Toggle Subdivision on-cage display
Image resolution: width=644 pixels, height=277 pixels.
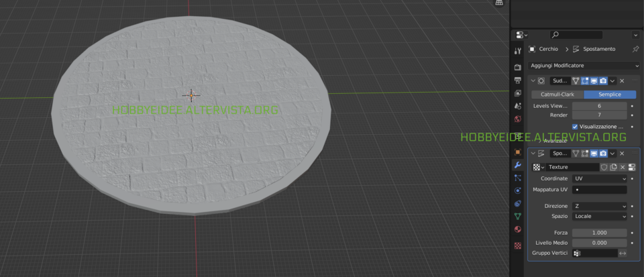pos(576,81)
